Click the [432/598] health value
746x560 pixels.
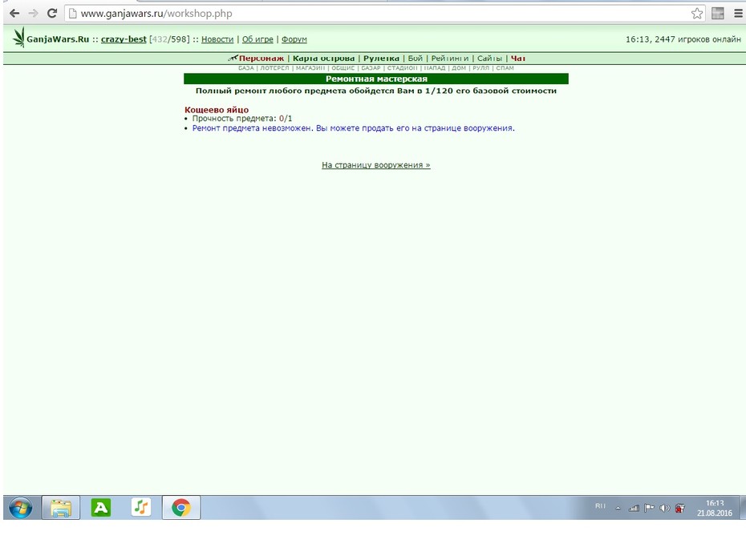[169, 39]
